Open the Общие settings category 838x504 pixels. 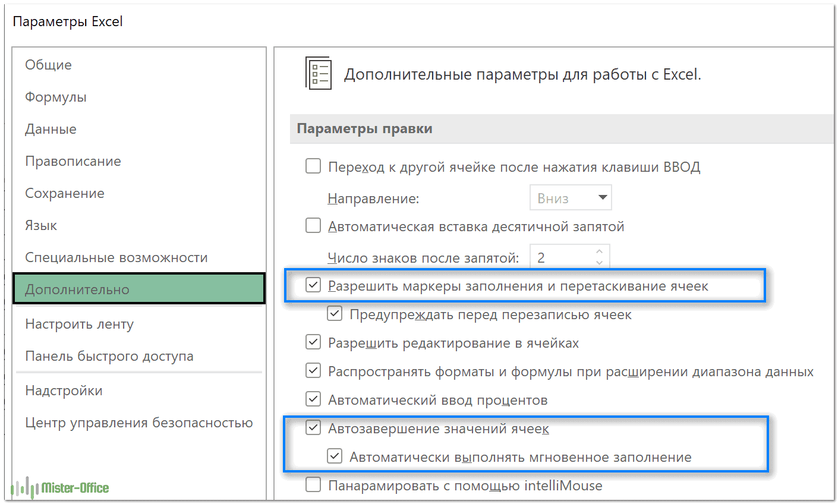(48, 65)
